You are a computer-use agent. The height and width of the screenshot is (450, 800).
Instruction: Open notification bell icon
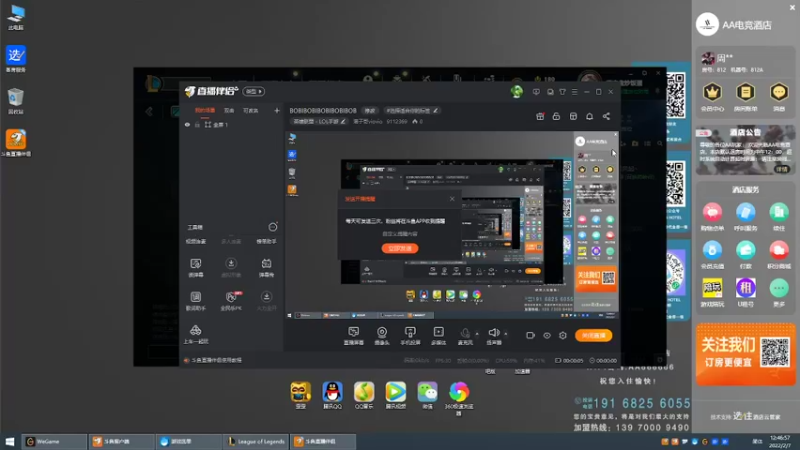click(589, 116)
